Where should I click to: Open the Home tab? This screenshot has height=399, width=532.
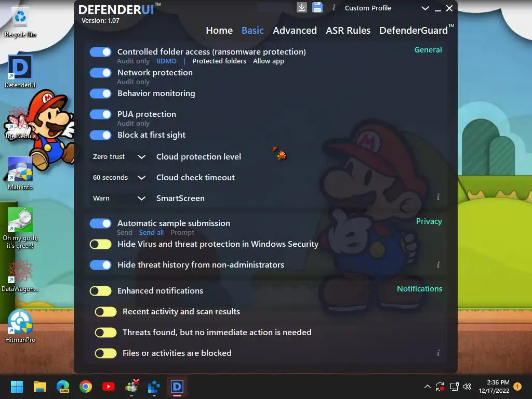pos(219,31)
